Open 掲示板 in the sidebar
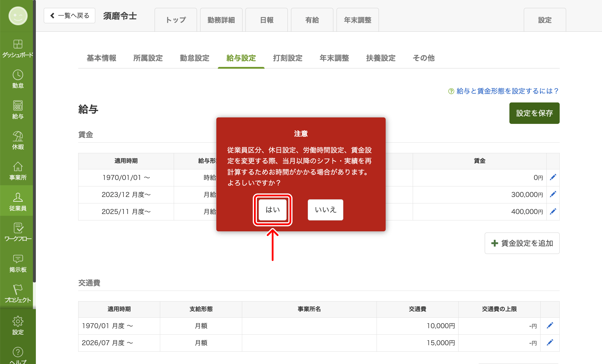 click(18, 263)
